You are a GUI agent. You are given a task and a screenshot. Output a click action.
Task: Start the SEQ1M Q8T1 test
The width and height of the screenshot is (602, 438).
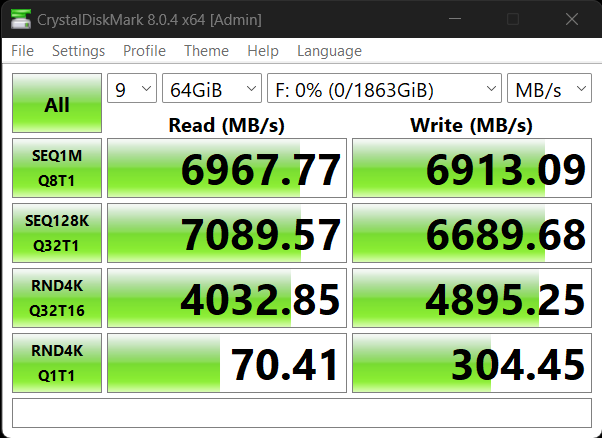(57, 169)
